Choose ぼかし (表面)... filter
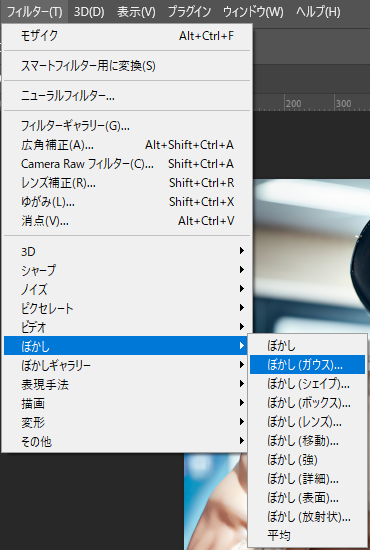 [x=307, y=497]
